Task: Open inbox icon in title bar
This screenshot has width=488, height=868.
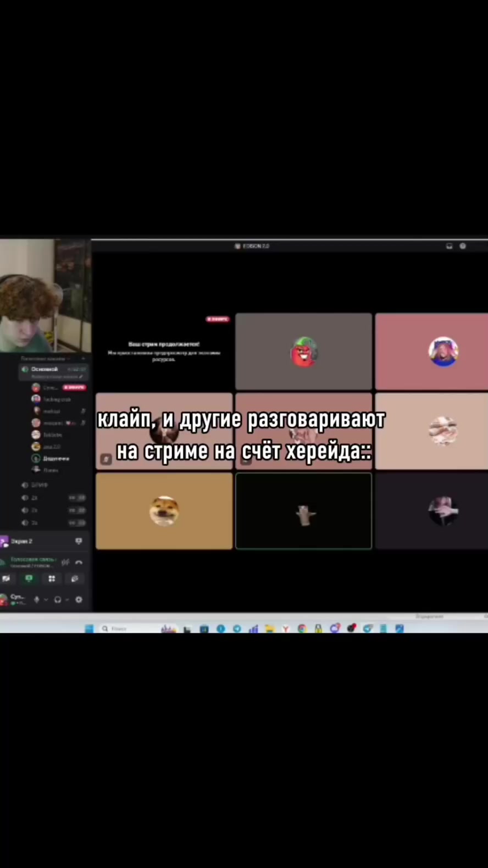Action: click(x=449, y=246)
